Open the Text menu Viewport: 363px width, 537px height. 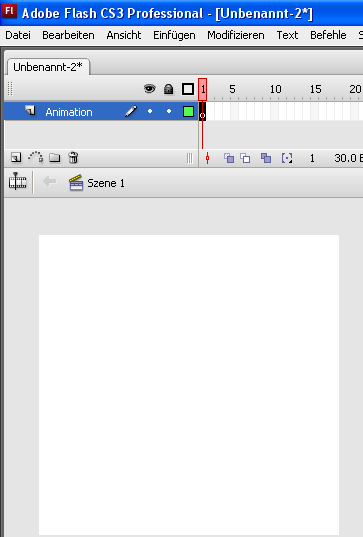287,35
